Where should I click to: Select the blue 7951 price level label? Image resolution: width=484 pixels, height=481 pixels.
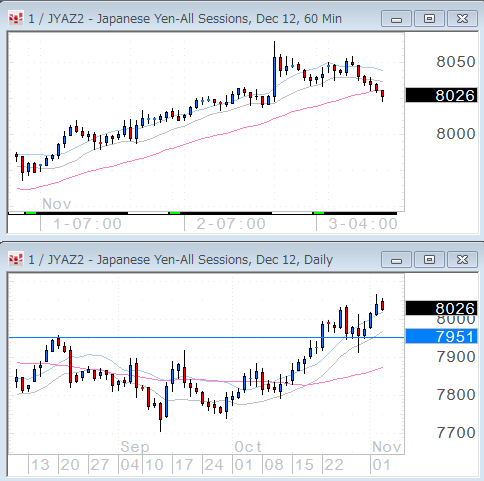442,336
